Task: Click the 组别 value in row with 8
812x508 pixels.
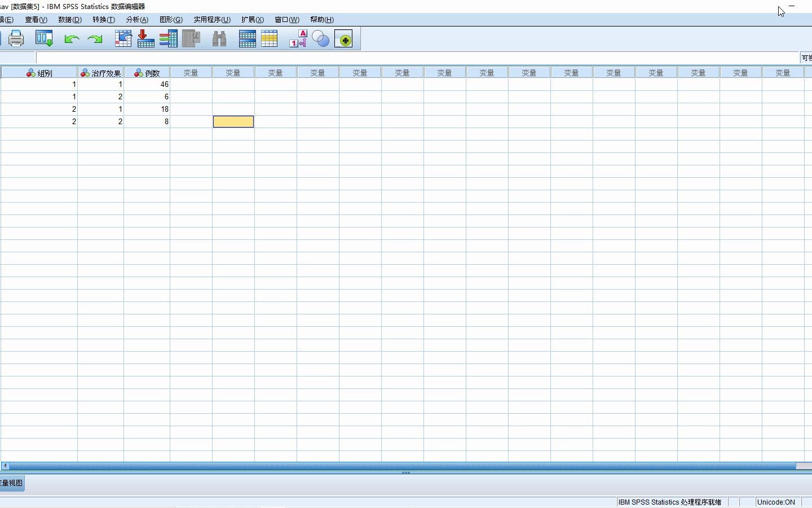Action: pos(39,121)
